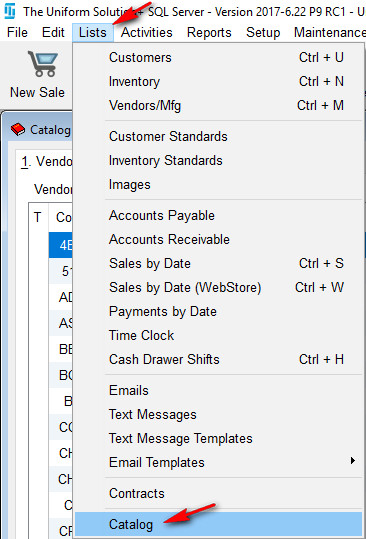
Task: Click the T column header
Action: pyautogui.click(x=38, y=217)
